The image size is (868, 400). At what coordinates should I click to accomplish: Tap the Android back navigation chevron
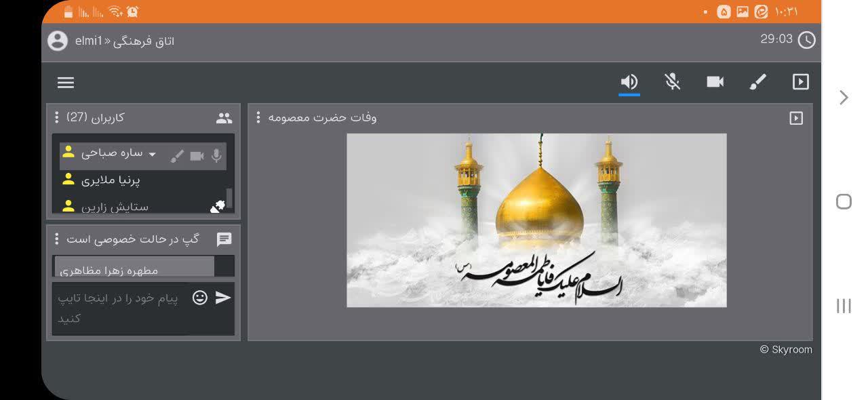coord(844,98)
